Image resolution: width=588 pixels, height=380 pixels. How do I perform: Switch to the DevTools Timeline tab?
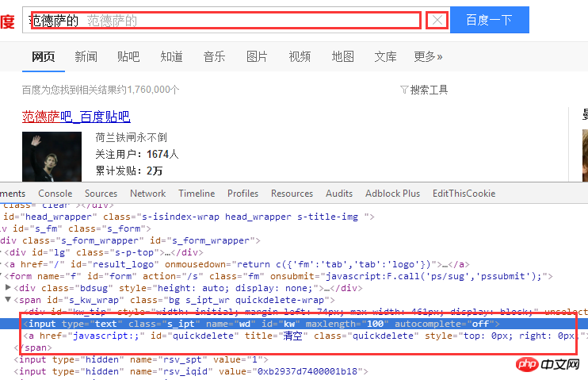pos(197,194)
